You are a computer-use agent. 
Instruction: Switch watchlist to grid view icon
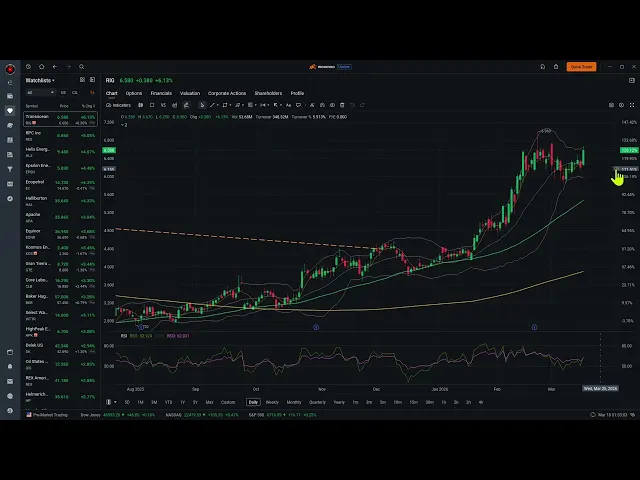[x=82, y=80]
